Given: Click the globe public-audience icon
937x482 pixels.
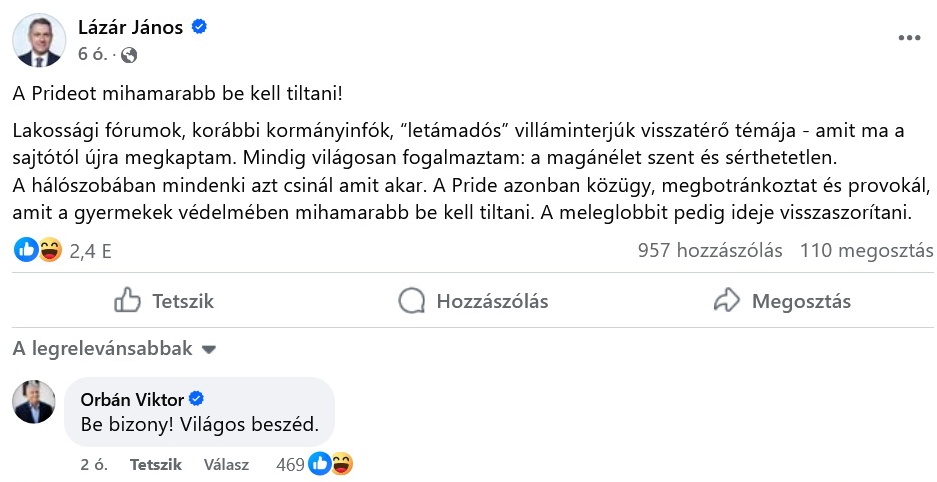Looking at the screenshot, I should [129, 54].
